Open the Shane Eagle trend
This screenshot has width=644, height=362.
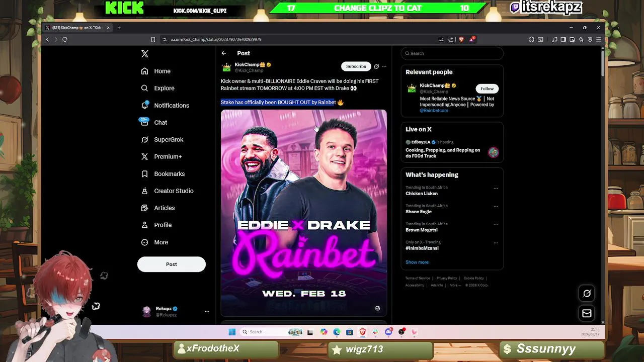(x=419, y=212)
